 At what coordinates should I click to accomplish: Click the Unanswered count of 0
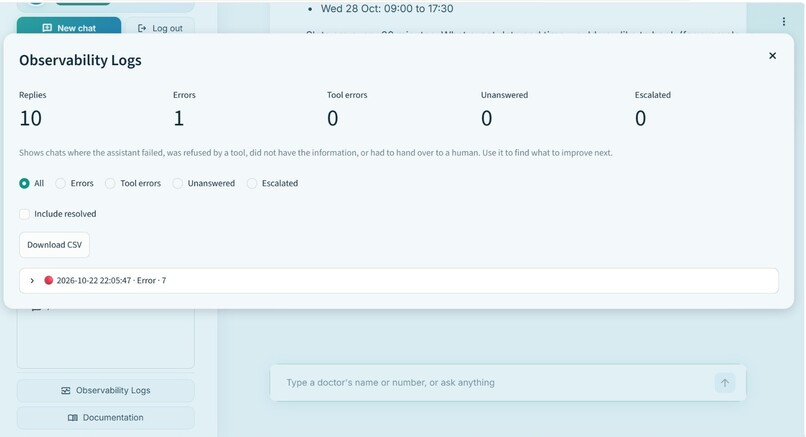486,118
